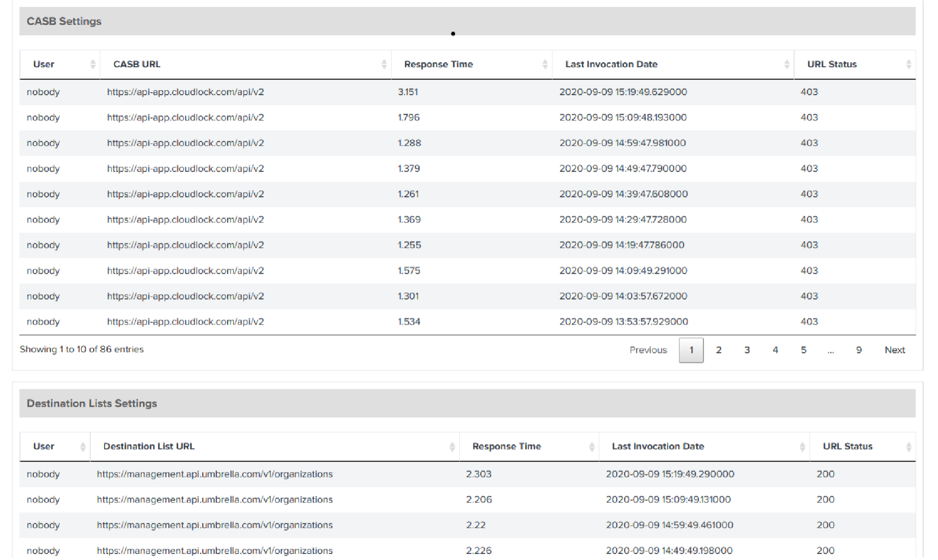This screenshot has height=560, width=938.
Task: Click the Last Invocation Date sort icon in Destination Lists
Action: tap(803, 446)
